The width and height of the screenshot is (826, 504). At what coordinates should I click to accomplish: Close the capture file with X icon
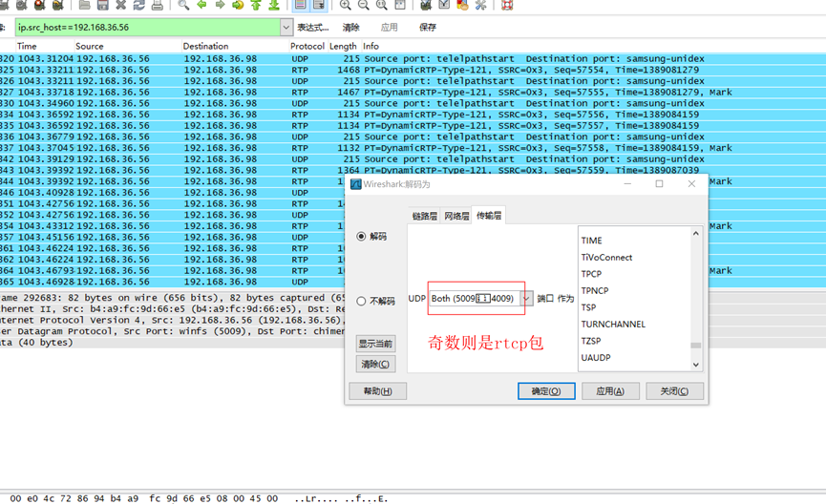(x=120, y=5)
